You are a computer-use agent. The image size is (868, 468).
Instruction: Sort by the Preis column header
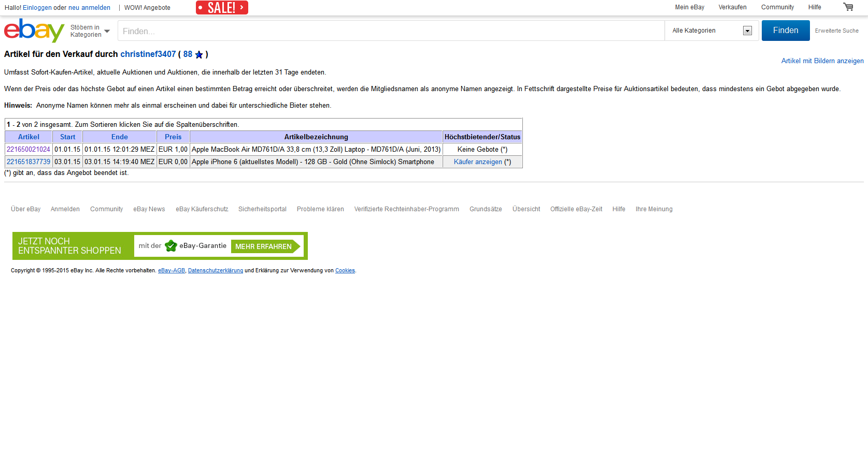coord(173,137)
